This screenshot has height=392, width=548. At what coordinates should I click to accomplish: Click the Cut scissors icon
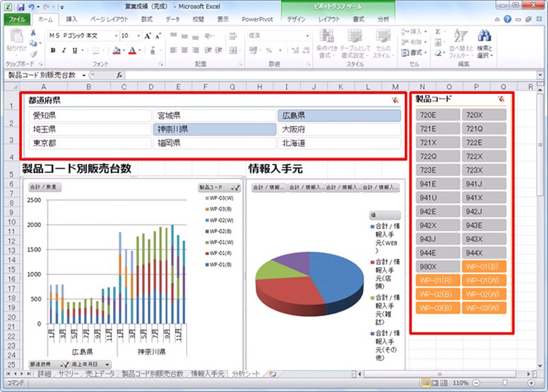click(33, 33)
